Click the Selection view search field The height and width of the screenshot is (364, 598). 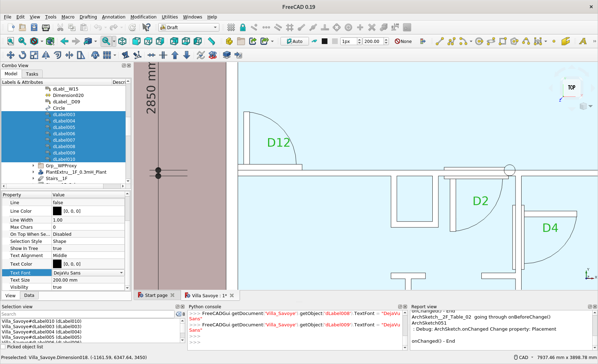87,314
